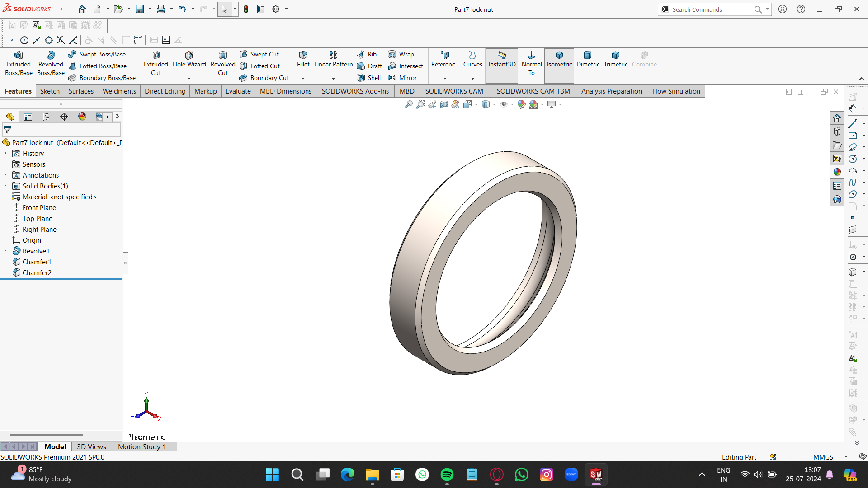The width and height of the screenshot is (868, 488).
Task: Open the Linear Pattern dropdown arrow
Action: tap(334, 79)
